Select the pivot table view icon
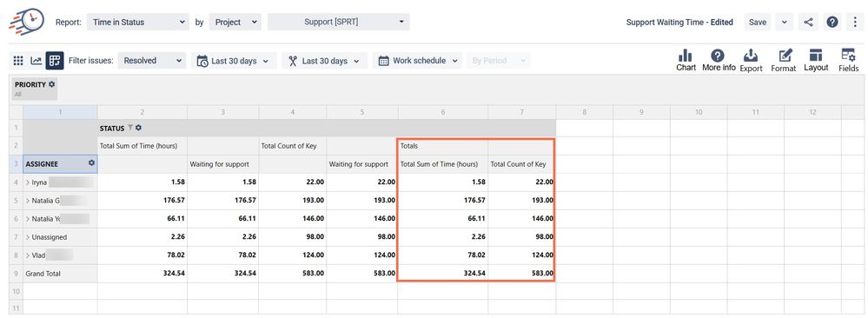 pos(54,61)
